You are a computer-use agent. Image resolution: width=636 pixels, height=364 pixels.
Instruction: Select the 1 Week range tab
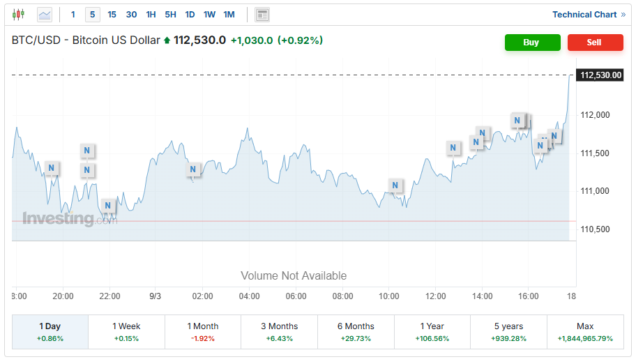click(x=126, y=331)
